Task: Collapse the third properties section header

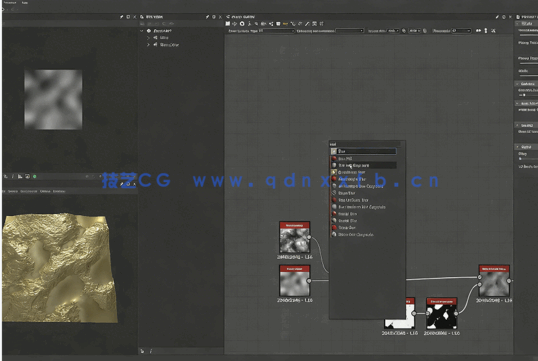Action: tap(517, 103)
